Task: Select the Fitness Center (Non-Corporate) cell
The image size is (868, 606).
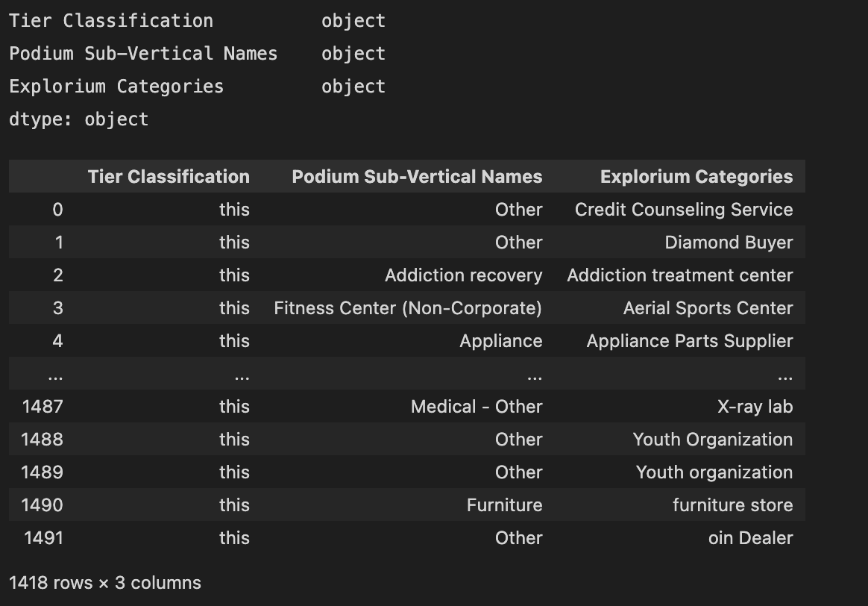Action: coord(408,308)
